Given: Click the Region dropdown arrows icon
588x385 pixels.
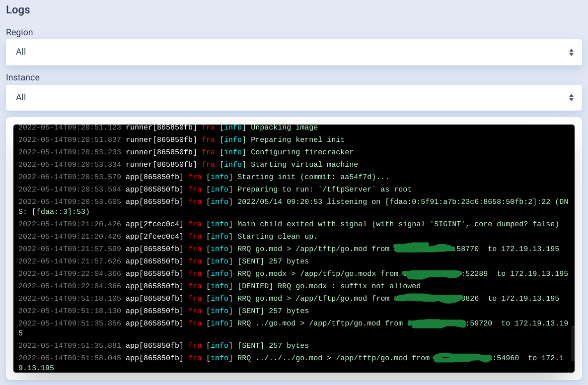Looking at the screenshot, I should [x=571, y=53].
